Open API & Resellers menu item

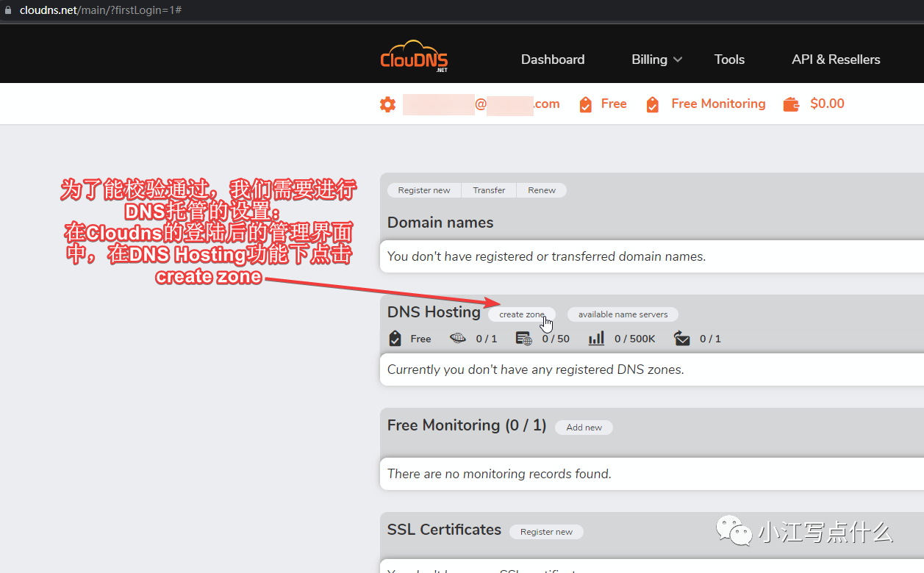point(836,60)
